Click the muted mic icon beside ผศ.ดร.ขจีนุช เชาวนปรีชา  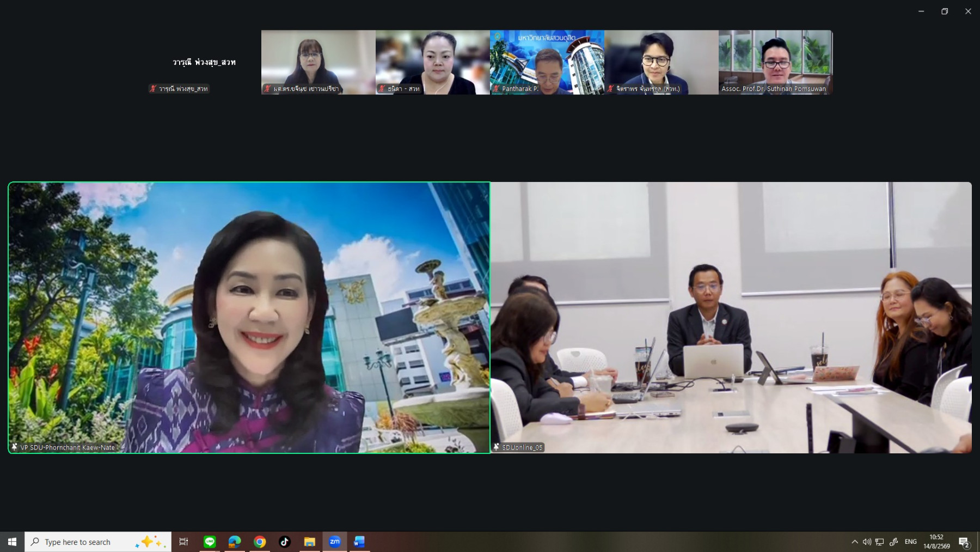268,89
